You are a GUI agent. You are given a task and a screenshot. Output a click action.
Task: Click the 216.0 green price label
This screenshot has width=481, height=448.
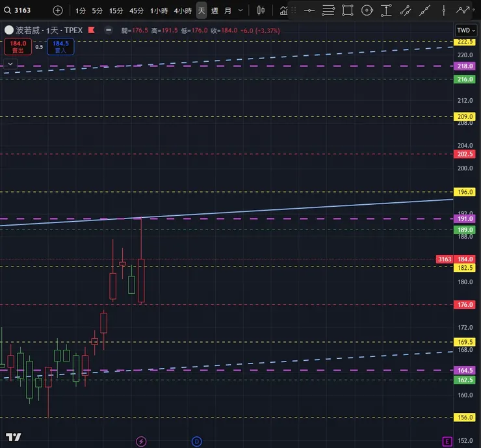[465, 79]
